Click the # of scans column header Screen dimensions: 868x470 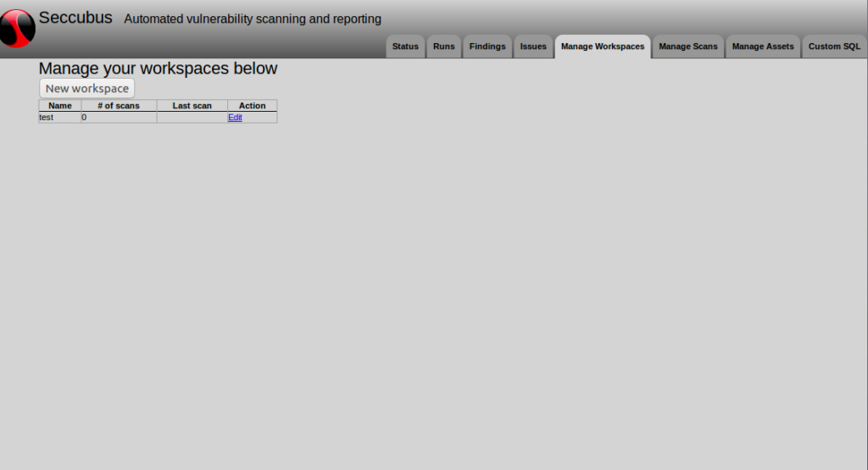[x=119, y=106]
